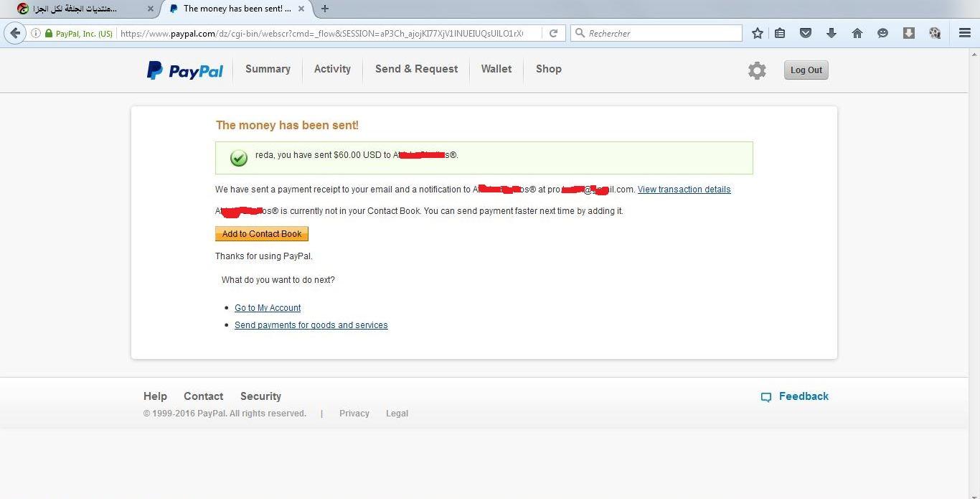Open the chat smiley toolbar icon
This screenshot has height=499, width=980.
(883, 33)
